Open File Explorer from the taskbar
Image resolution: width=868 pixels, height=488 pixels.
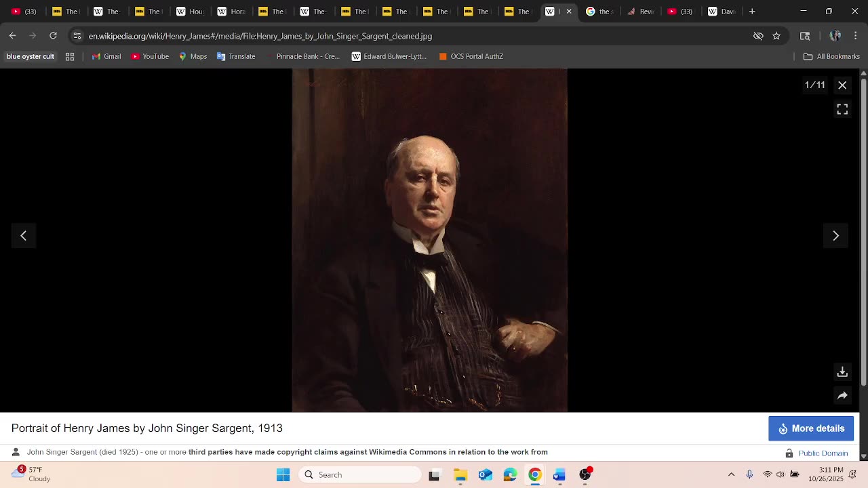[x=460, y=475]
